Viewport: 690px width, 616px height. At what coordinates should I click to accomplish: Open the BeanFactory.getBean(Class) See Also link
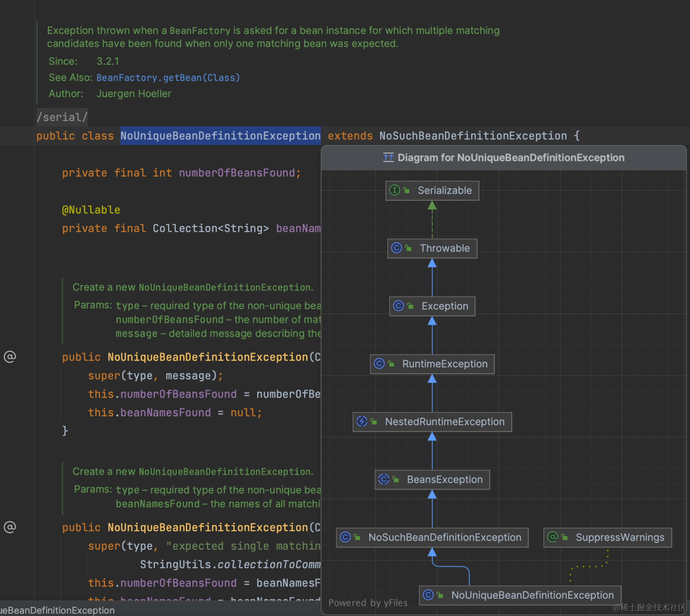click(168, 78)
